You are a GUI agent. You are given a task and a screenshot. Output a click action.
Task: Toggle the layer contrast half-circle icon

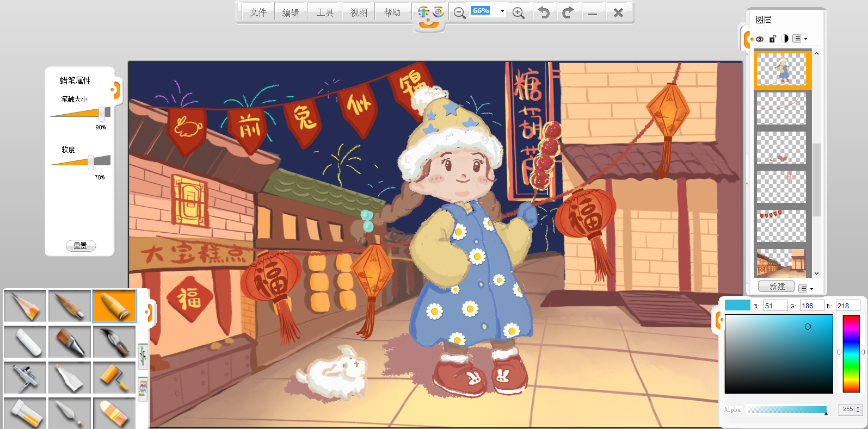pos(785,39)
